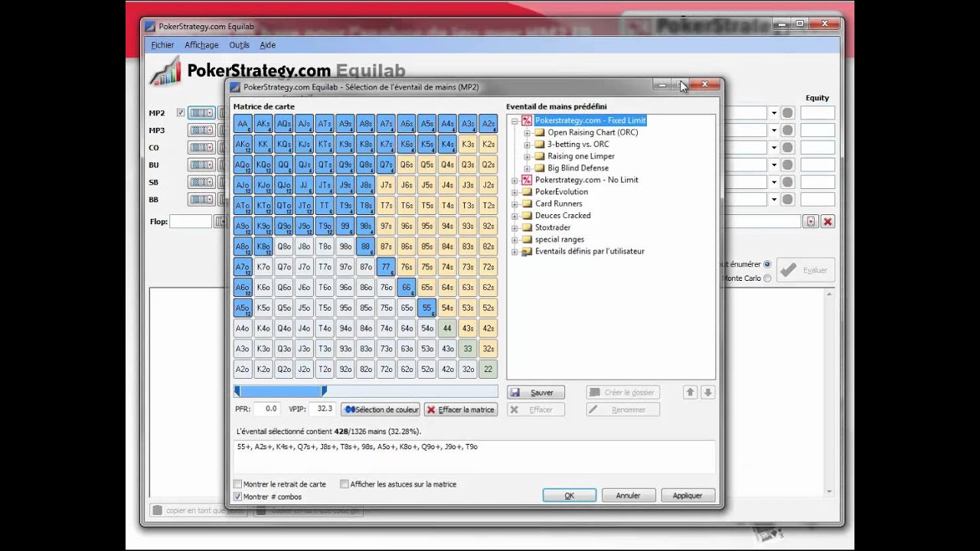This screenshot has width=980, height=551.
Task: Open the Affichage menu
Action: point(201,45)
